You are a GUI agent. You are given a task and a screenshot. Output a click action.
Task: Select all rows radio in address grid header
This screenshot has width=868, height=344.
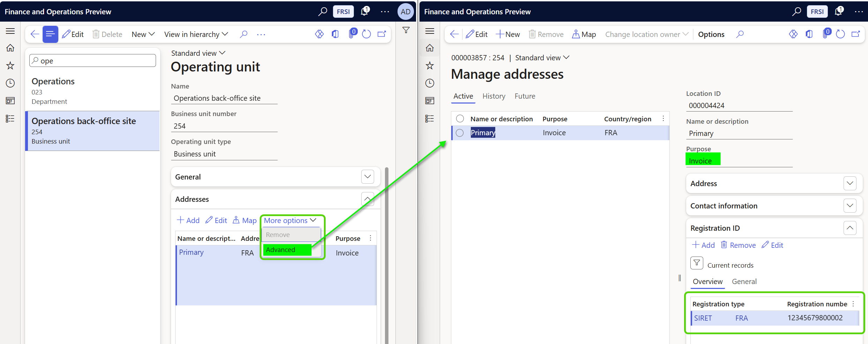pyautogui.click(x=460, y=119)
